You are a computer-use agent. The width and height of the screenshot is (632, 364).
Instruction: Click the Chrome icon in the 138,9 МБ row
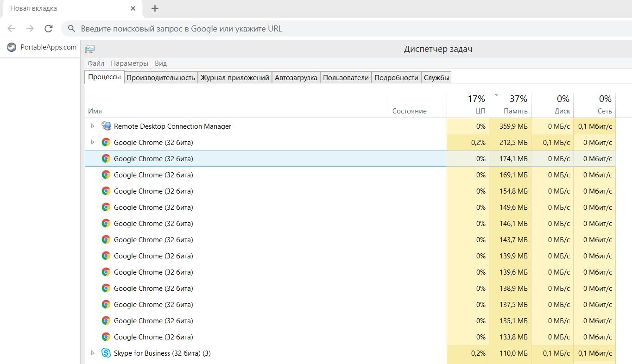pos(106,289)
